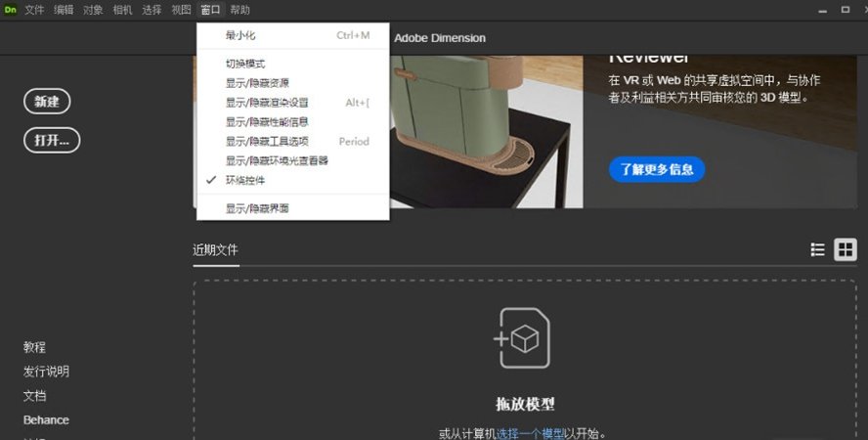The width and height of the screenshot is (868, 440).
Task: Choose 最小化 from the window menu
Action: click(x=293, y=35)
